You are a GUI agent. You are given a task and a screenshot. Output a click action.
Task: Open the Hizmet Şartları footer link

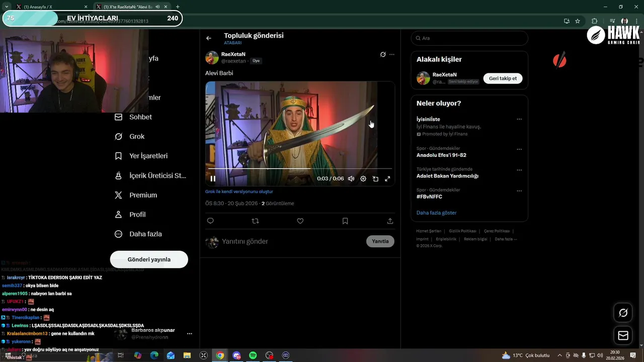click(x=429, y=231)
